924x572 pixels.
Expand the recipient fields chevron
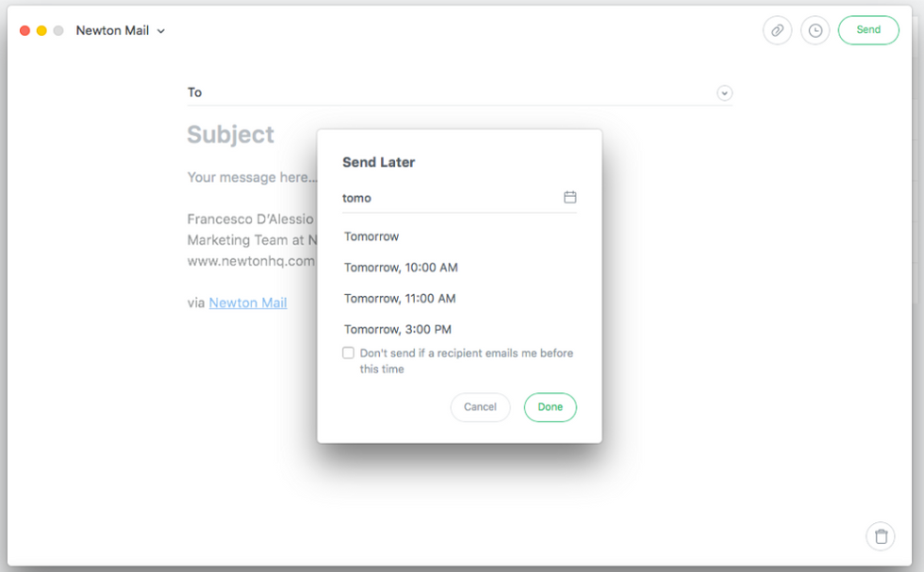[724, 92]
